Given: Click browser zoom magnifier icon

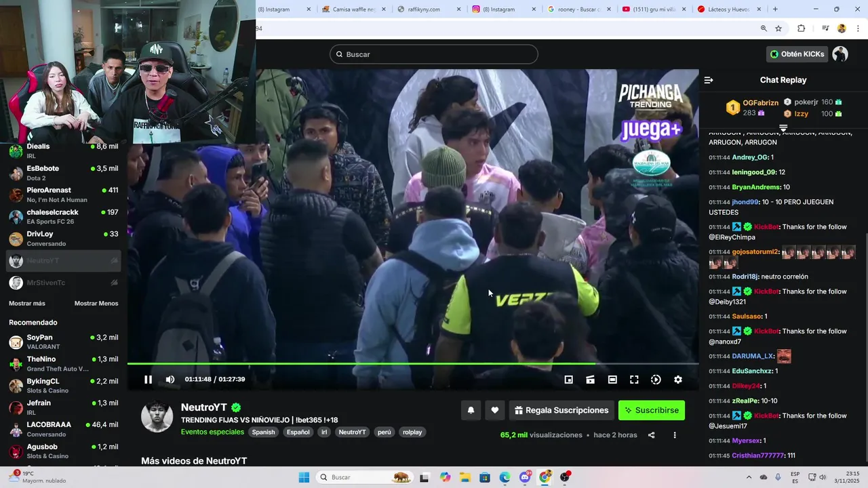Looking at the screenshot, I should tap(764, 28).
